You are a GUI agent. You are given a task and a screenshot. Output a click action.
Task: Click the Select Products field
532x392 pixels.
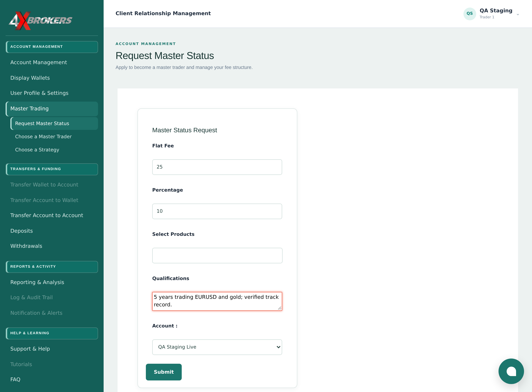217,255
